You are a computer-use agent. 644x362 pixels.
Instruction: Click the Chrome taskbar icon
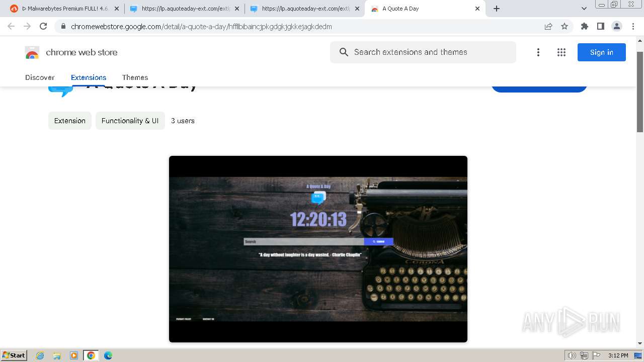91,355
